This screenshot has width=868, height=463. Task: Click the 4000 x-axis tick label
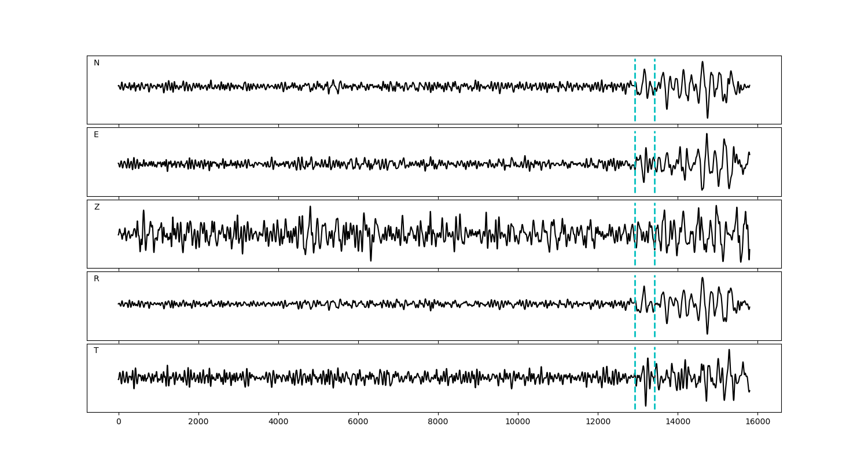coord(278,422)
